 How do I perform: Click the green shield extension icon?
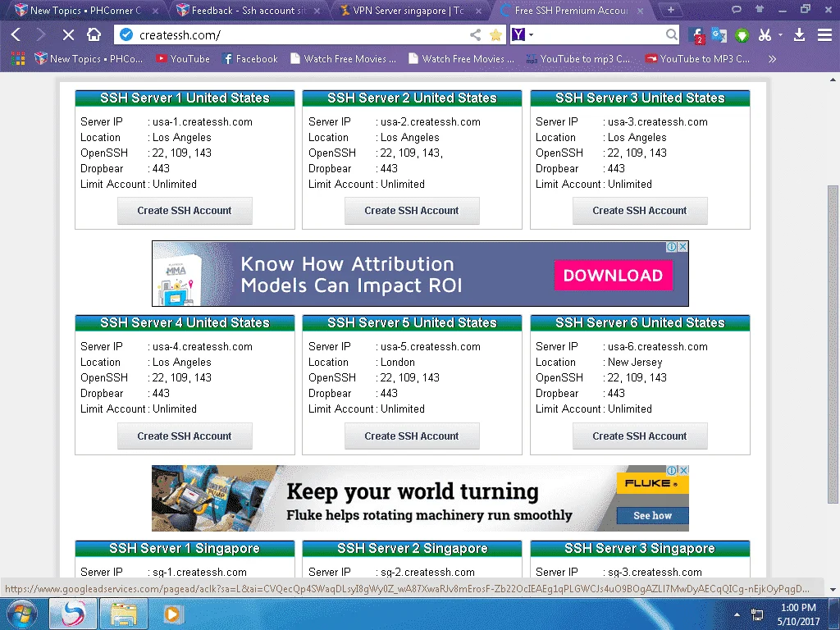742,35
